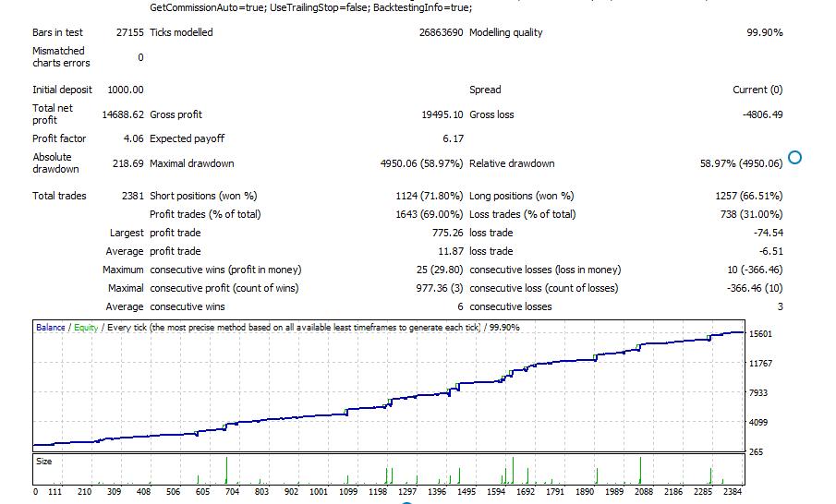Click the Initial deposit value 1000.00

126,90
